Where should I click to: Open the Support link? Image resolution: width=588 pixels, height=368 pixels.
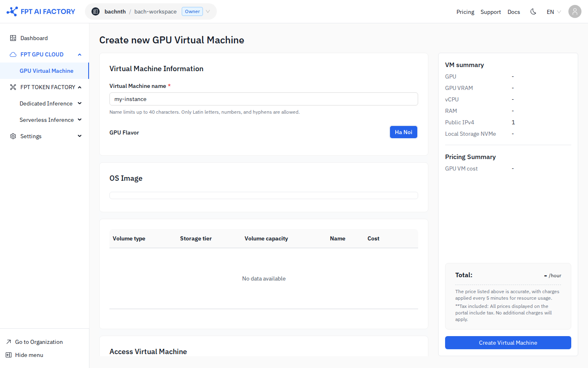tap(491, 12)
